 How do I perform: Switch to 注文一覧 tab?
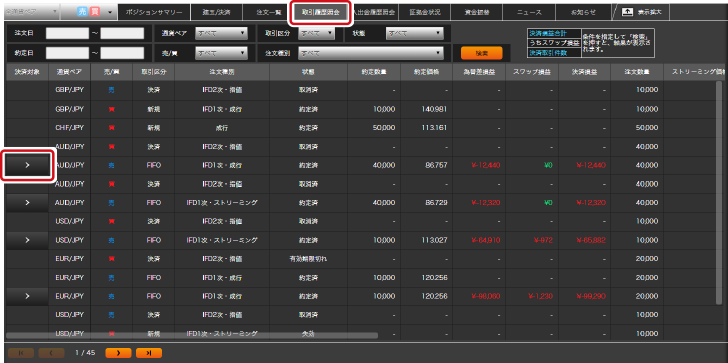[269, 12]
